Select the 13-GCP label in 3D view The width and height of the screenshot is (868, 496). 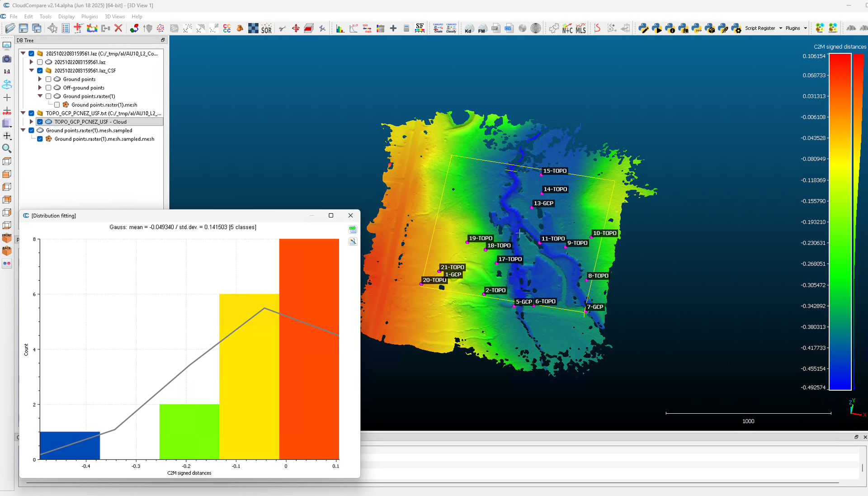(543, 203)
